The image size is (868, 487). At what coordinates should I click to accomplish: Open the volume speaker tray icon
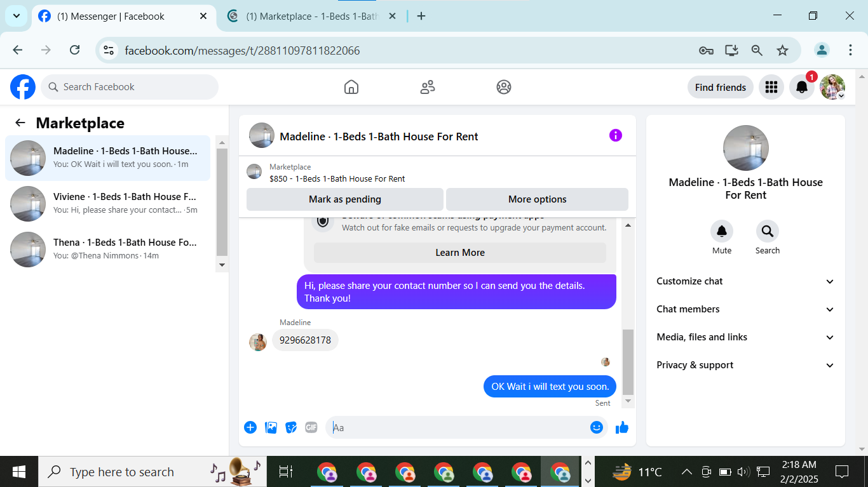[x=743, y=472]
